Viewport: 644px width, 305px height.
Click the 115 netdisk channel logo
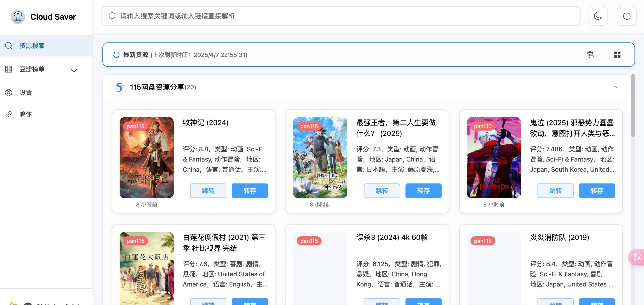pyautogui.click(x=119, y=87)
